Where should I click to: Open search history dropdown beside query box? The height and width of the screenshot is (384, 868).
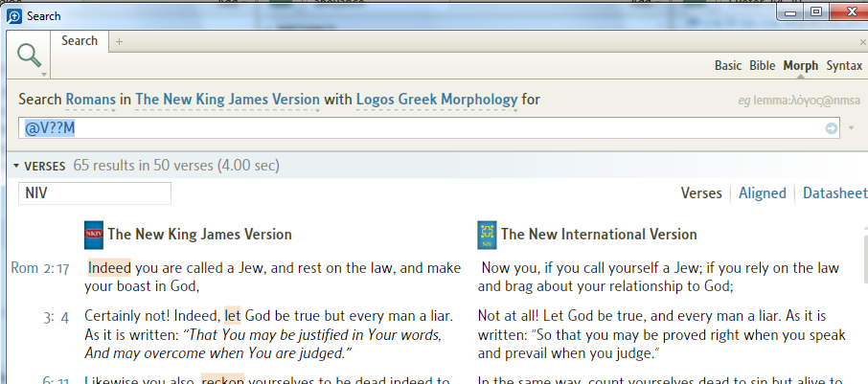[852, 129]
